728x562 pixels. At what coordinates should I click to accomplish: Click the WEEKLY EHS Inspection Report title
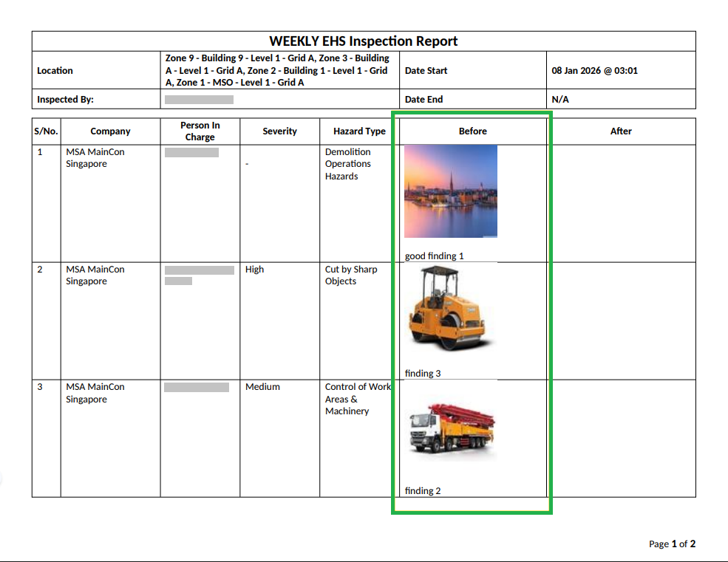coord(364,41)
